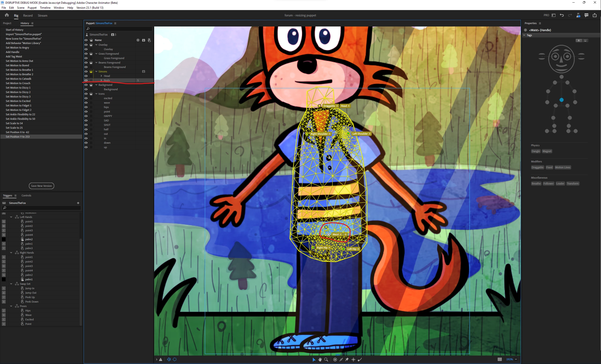The image size is (601, 364).
Task: Toggle visibility of Background group
Action: click(x=86, y=85)
